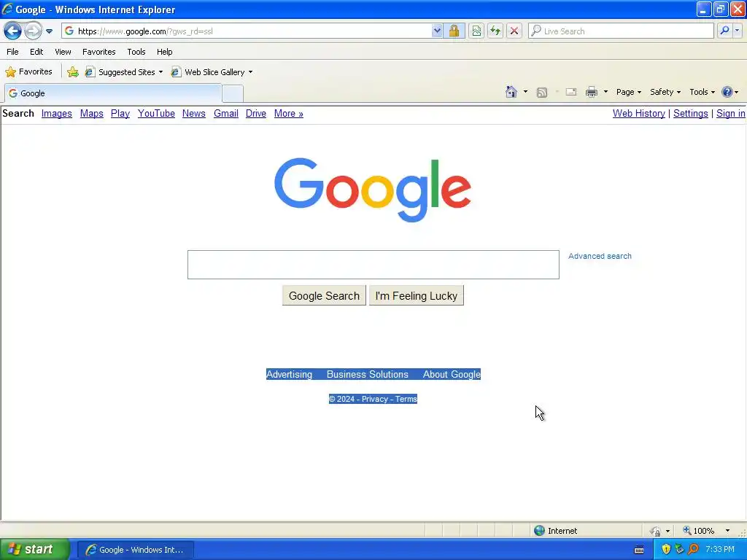747x560 pixels.
Task: Run the Live Search magnifier button
Action: [724, 31]
